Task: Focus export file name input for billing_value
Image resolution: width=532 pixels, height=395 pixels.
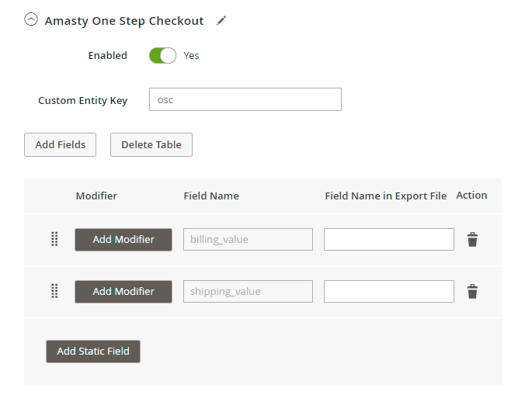Action: point(388,239)
